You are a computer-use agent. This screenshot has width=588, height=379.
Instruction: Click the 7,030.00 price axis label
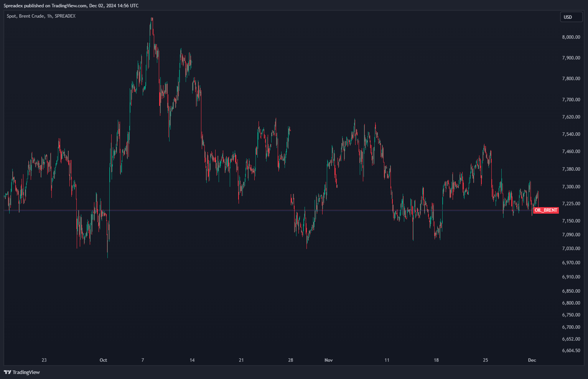pos(571,249)
